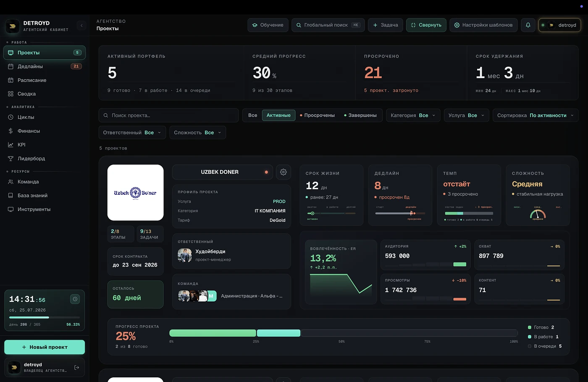Screen dimensions: 588x382
Task: Click the Свернуть collapse icon
Action: 413,25
